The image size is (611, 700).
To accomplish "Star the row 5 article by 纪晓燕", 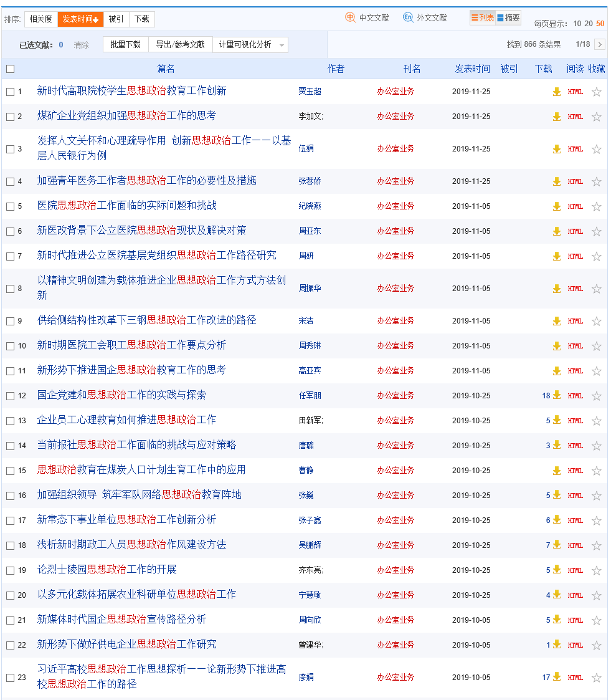I will pyautogui.click(x=596, y=207).
